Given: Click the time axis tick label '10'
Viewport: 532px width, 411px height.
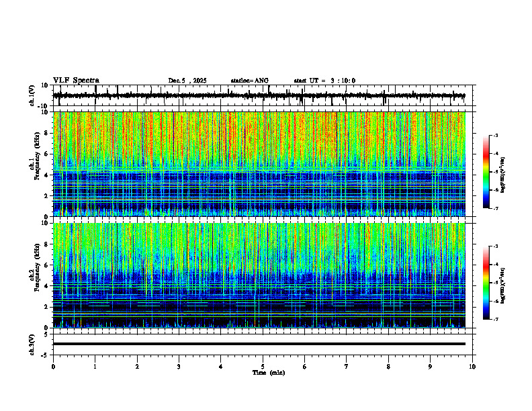Looking at the screenshot, I should point(472,367).
